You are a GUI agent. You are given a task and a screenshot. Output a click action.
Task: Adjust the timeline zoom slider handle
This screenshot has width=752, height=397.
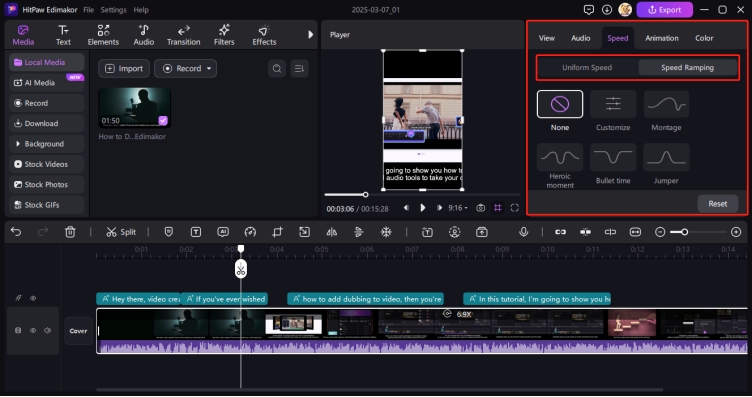click(x=685, y=232)
